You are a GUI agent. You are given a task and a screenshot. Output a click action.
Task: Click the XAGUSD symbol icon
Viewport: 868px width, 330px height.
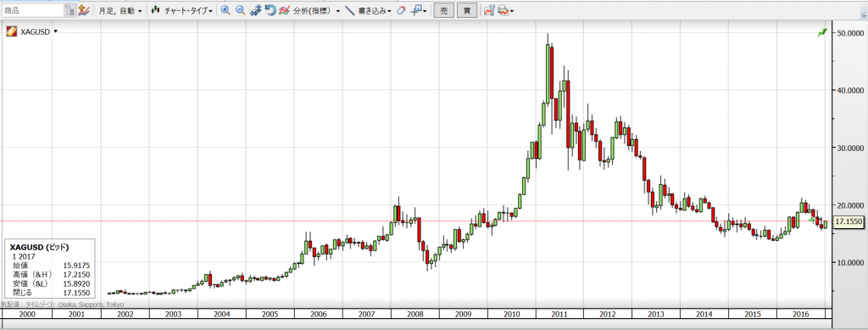[x=11, y=32]
